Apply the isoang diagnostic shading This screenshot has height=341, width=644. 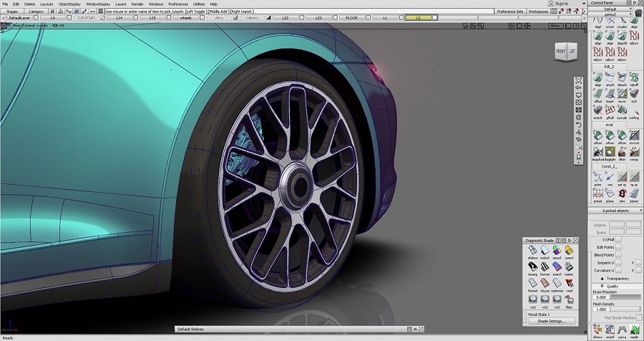tap(532, 267)
